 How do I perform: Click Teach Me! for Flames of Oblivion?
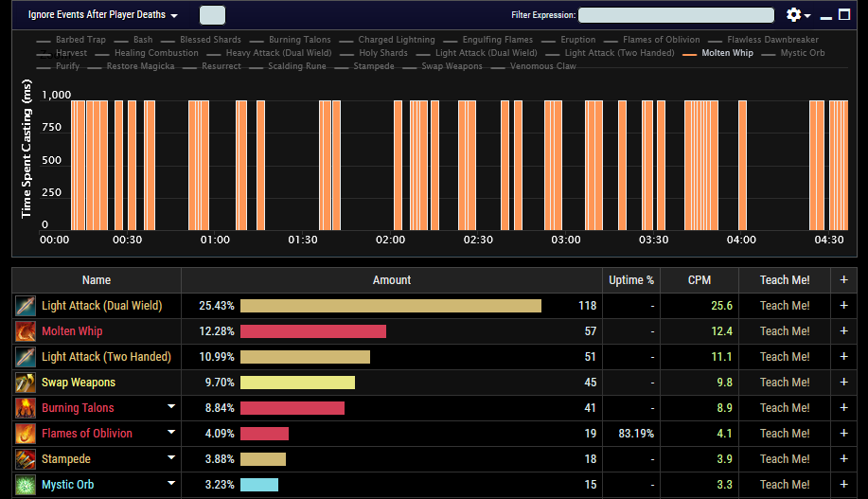coord(785,433)
